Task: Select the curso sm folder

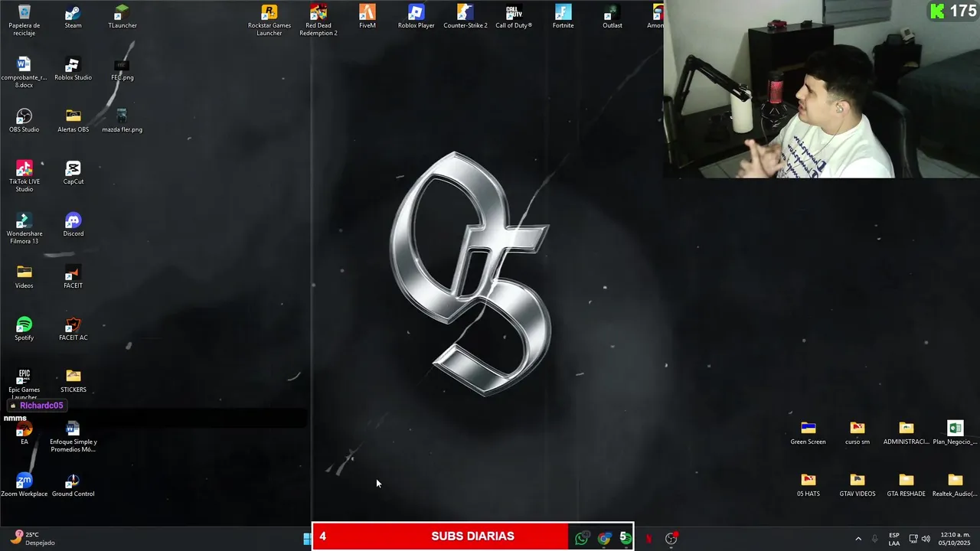Action: pyautogui.click(x=857, y=433)
